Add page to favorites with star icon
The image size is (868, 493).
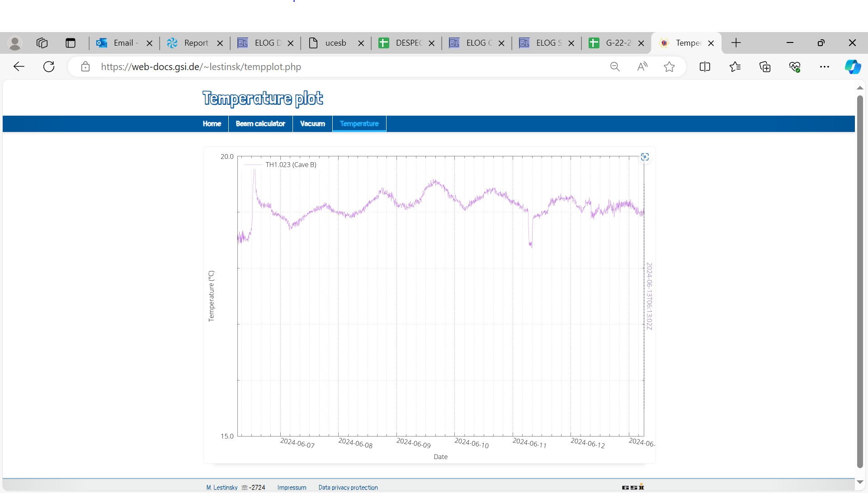coord(669,67)
